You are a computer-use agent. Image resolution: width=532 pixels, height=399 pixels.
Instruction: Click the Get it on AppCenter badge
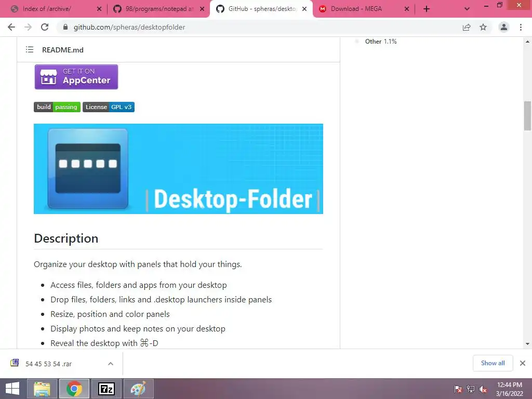coord(76,77)
